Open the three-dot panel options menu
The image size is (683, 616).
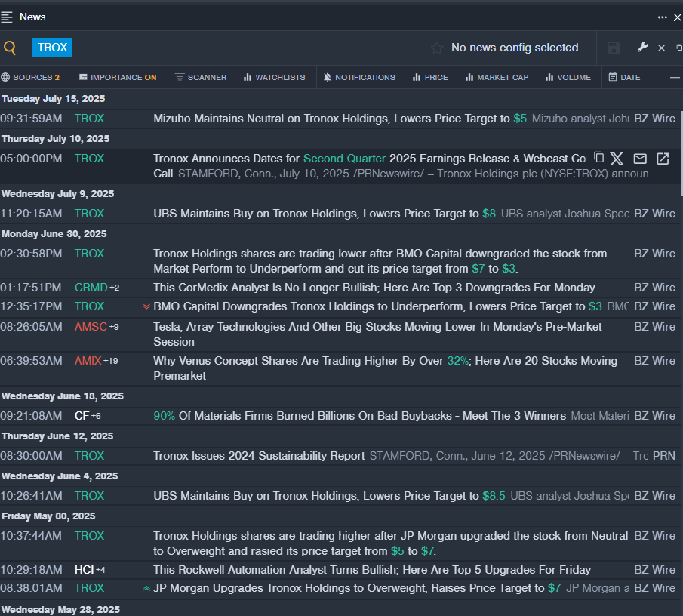pos(662,17)
